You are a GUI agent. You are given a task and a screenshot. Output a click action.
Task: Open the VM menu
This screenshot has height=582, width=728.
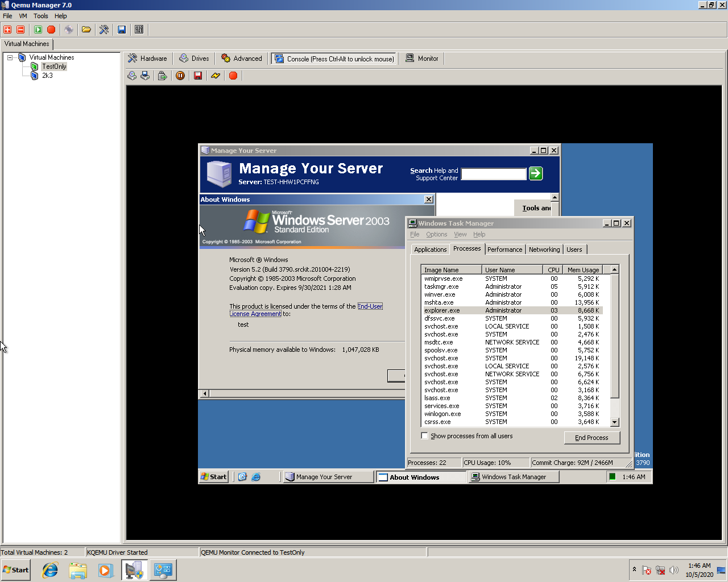click(23, 16)
